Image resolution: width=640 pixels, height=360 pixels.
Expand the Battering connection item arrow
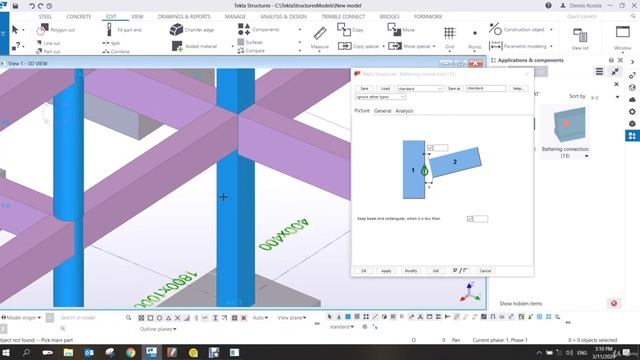point(587,156)
